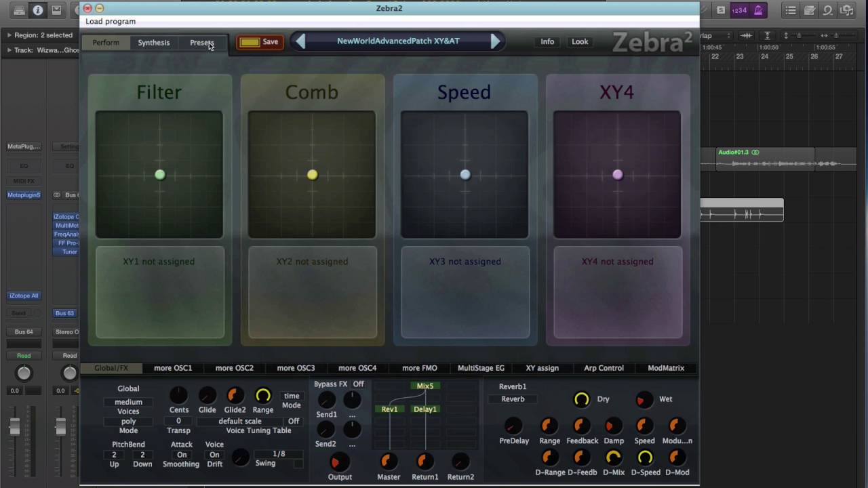
Task: Open the XY assign tab
Action: click(542, 368)
